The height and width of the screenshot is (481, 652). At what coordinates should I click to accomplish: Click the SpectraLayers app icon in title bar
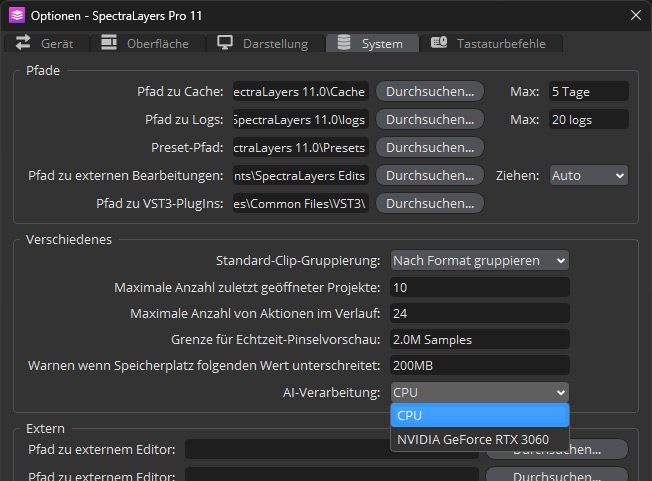coord(16,15)
